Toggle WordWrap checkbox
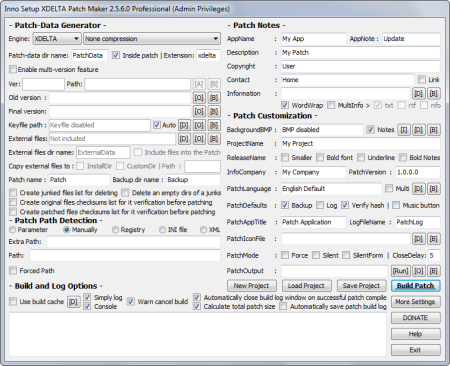450x366 pixels. [285, 105]
